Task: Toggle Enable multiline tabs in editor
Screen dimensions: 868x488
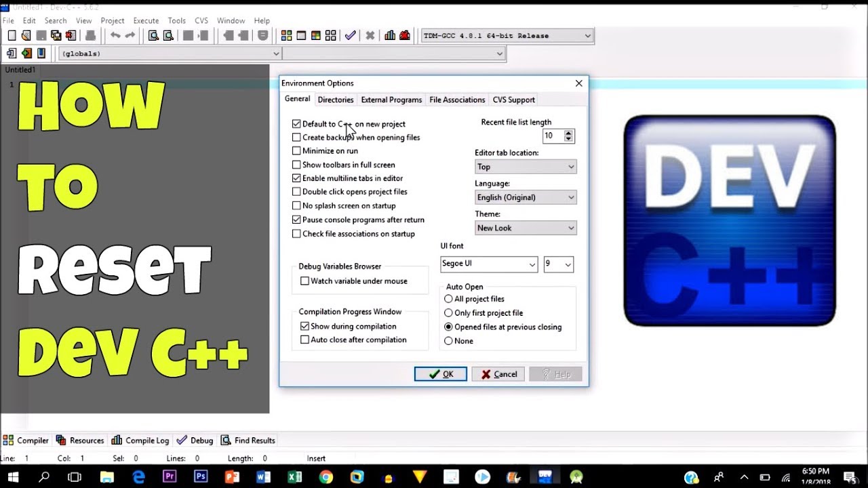Action: (x=296, y=178)
